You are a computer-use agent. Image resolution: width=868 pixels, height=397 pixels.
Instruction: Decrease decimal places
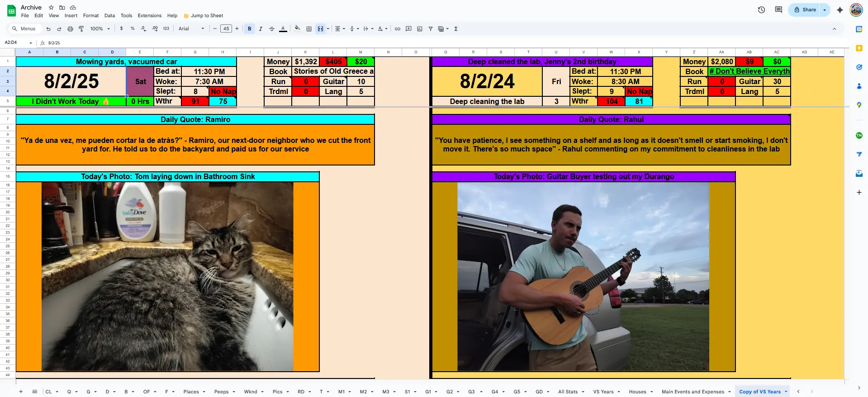[x=143, y=28]
